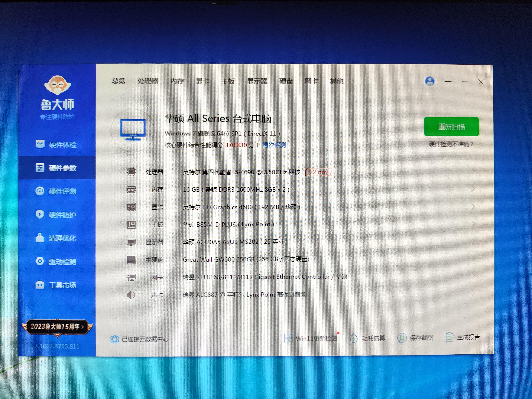Screen dimensions: 532x399
Task: Expand the 处理器 i5-4690 row chevron
Action: click(x=473, y=171)
